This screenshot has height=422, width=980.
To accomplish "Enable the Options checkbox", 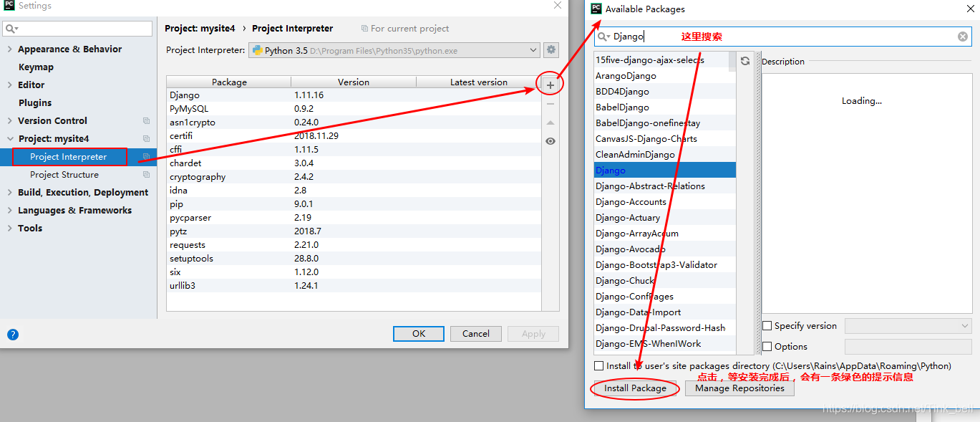I will [767, 347].
